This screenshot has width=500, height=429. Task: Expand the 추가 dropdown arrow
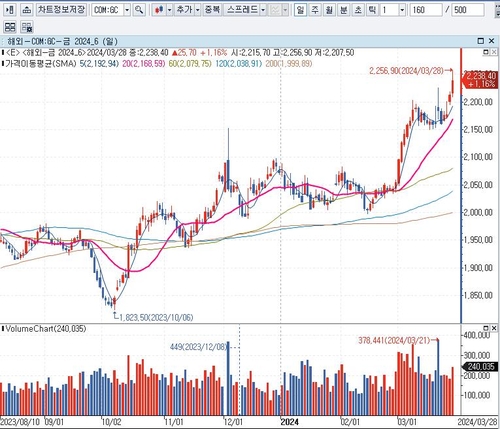point(197,10)
